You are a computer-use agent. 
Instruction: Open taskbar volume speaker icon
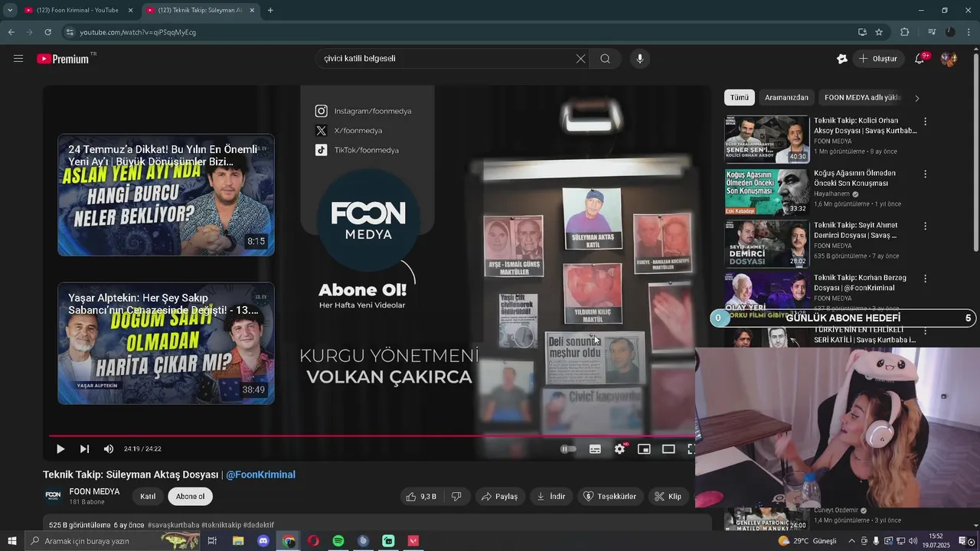click(913, 541)
